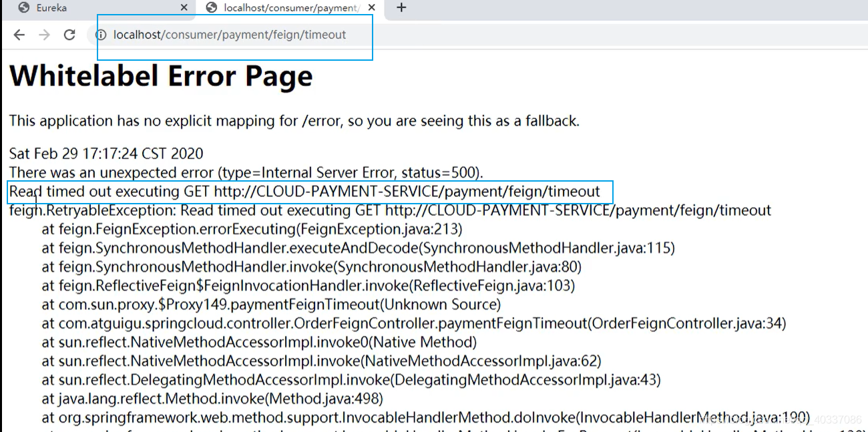Reload the current page
868x432 pixels.
pyautogui.click(x=69, y=35)
